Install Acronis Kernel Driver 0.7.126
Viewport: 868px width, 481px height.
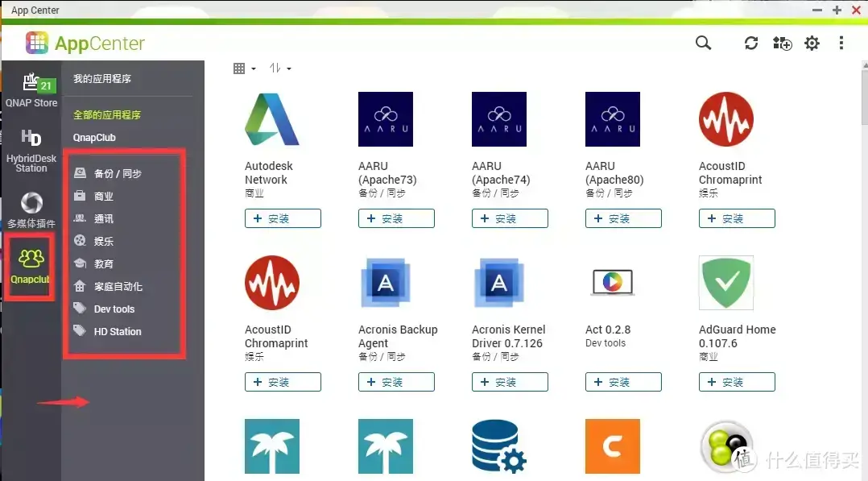510,382
